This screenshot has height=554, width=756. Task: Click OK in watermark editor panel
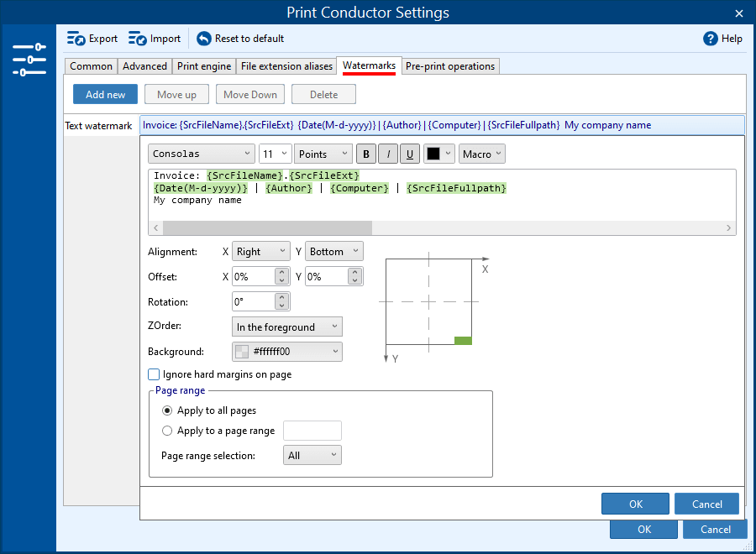pyautogui.click(x=636, y=504)
